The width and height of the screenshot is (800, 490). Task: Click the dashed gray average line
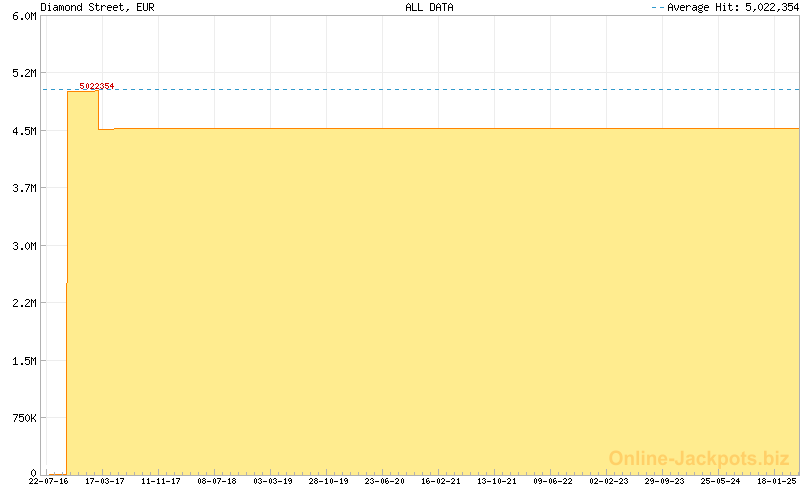(450, 90)
